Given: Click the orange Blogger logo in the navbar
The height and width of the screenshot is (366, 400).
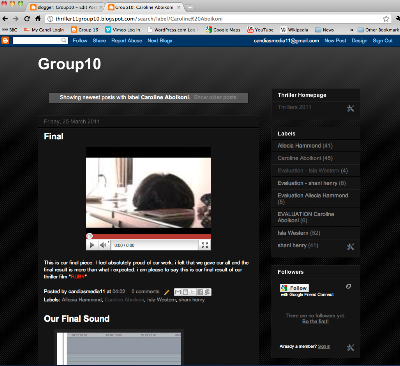Looking at the screenshot, I should click(5, 41).
